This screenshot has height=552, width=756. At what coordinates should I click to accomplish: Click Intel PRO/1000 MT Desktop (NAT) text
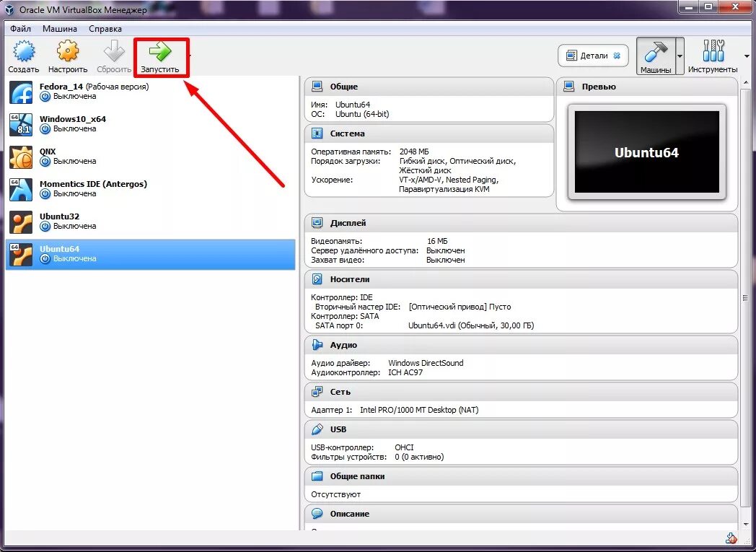coord(419,411)
